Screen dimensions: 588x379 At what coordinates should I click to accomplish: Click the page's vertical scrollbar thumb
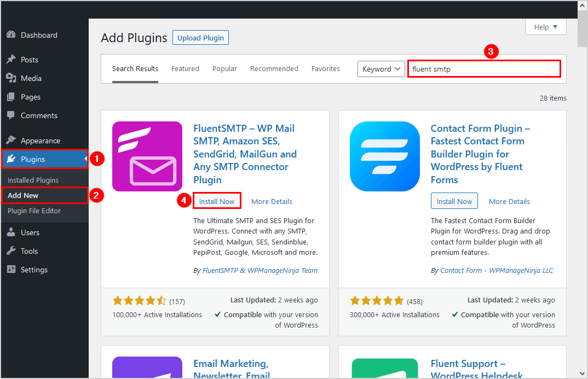click(x=583, y=28)
